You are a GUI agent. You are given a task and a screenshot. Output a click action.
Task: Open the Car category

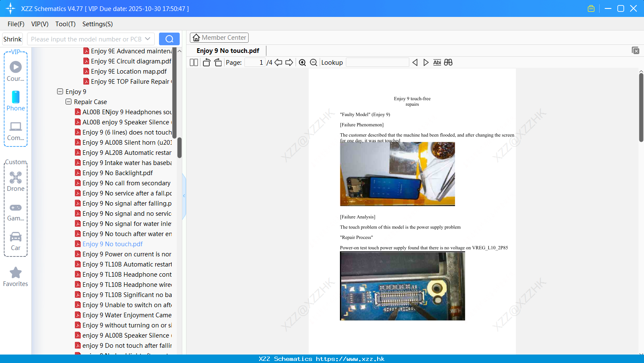point(16,241)
